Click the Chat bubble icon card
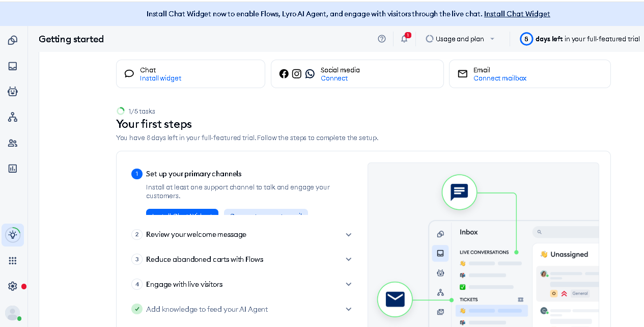The width and height of the screenshot is (644, 327). click(x=129, y=73)
